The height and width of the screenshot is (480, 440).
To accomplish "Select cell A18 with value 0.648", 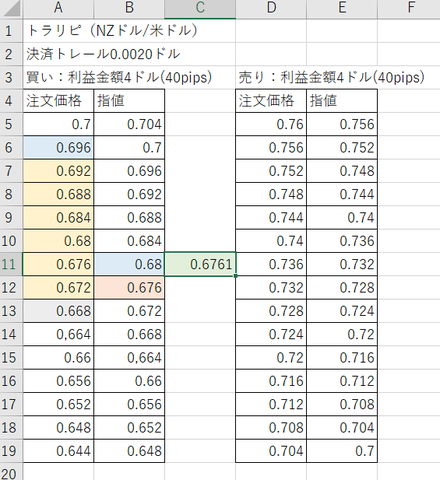I will pos(58,427).
